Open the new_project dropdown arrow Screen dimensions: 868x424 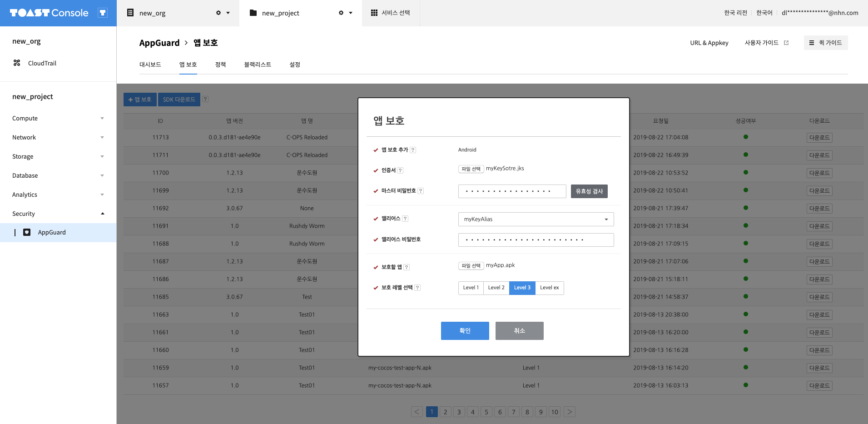[x=351, y=13]
